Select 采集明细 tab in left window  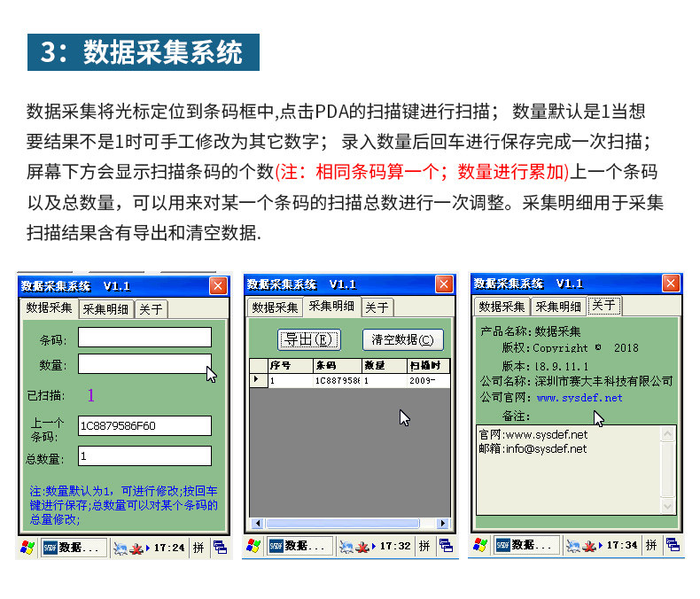coord(106,309)
